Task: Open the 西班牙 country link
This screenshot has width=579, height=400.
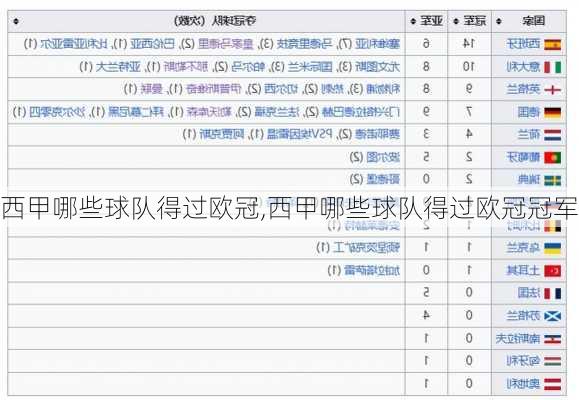Action: coord(523,44)
